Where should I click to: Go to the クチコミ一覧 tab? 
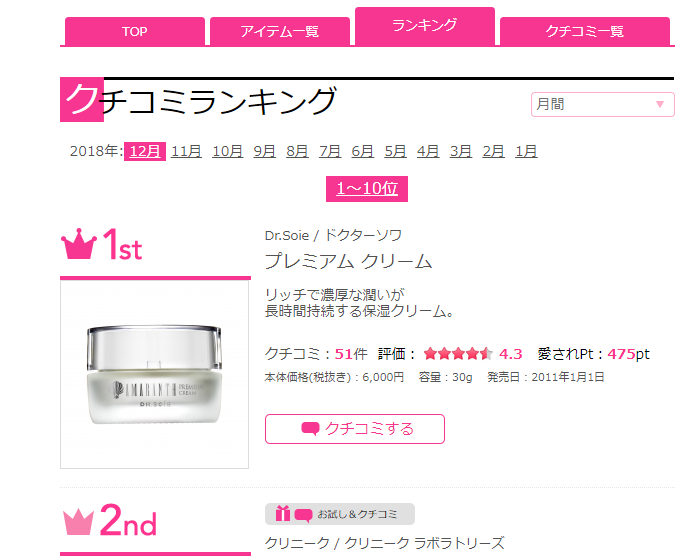coord(585,31)
